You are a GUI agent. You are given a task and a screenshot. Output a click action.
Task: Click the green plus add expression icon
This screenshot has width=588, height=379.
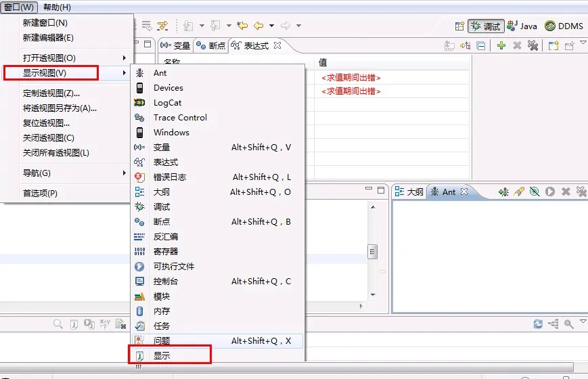tap(501, 46)
